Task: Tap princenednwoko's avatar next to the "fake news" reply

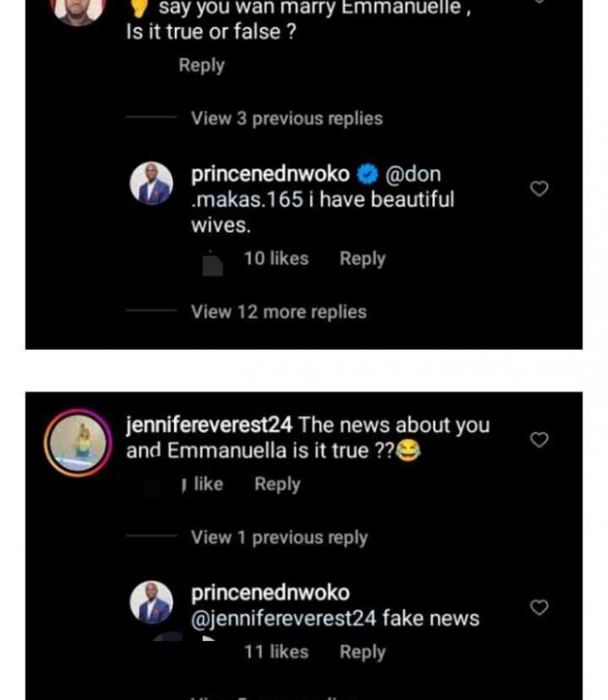Action: [x=152, y=602]
